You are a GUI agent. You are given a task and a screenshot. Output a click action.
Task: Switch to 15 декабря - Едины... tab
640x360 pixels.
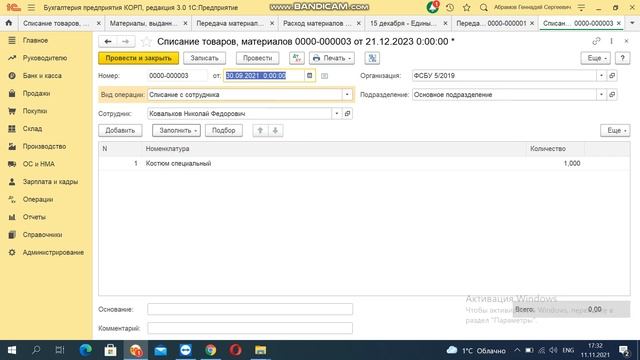click(x=403, y=23)
